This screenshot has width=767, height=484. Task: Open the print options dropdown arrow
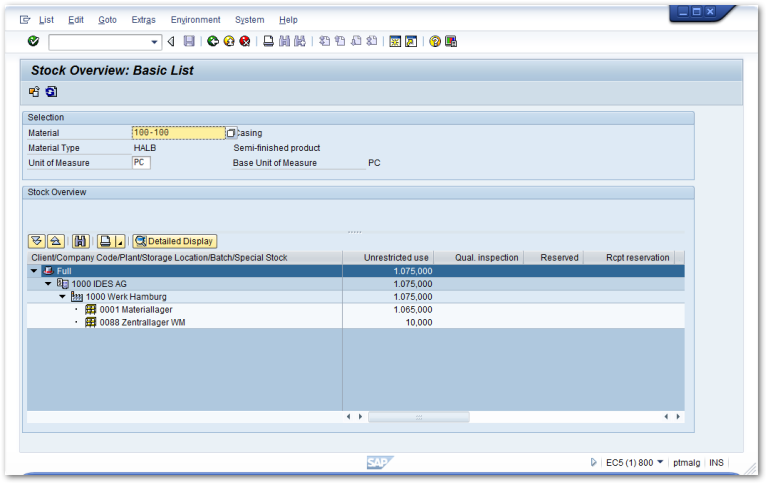(120, 241)
